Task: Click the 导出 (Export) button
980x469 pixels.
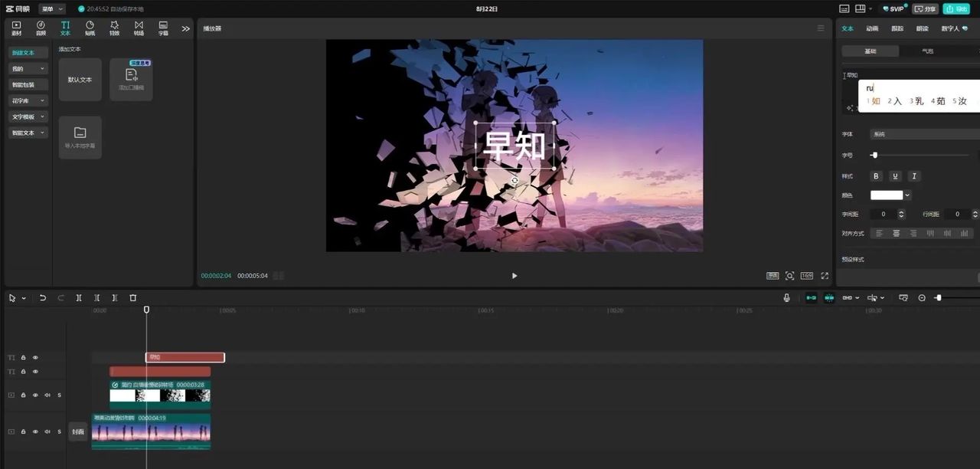Action: click(x=958, y=9)
